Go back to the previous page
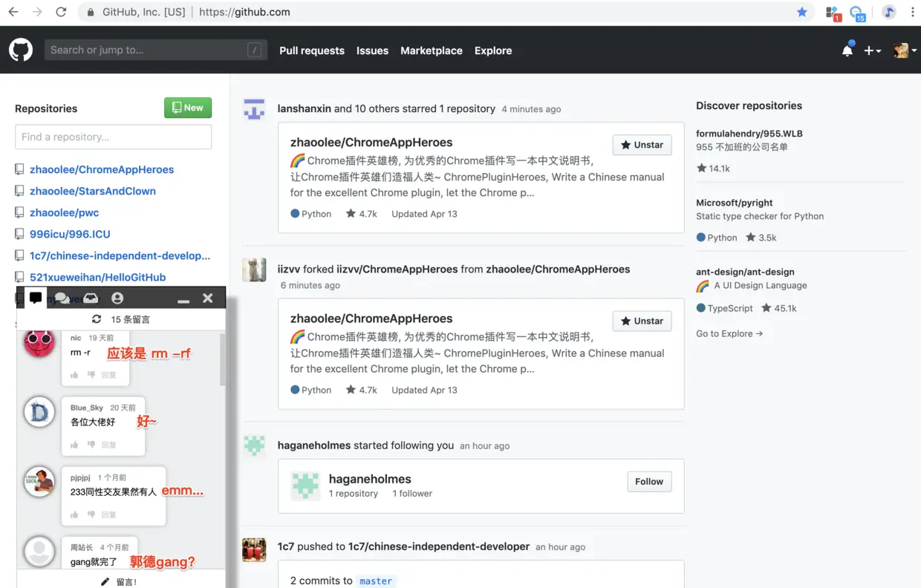The height and width of the screenshot is (588, 921). click(13, 12)
